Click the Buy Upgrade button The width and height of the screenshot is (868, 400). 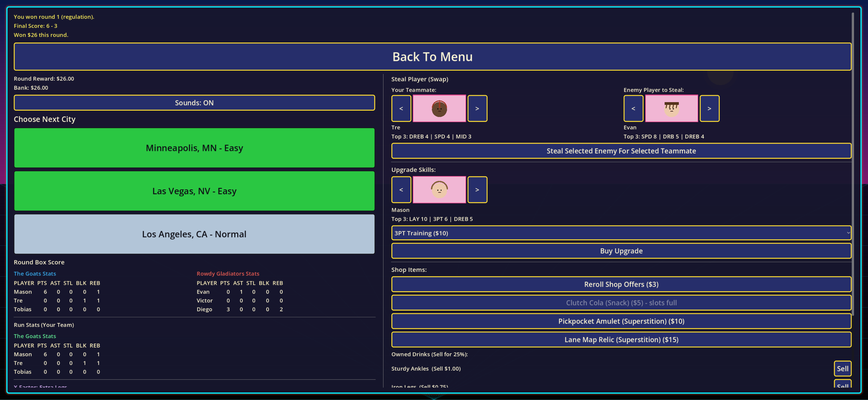click(x=621, y=251)
